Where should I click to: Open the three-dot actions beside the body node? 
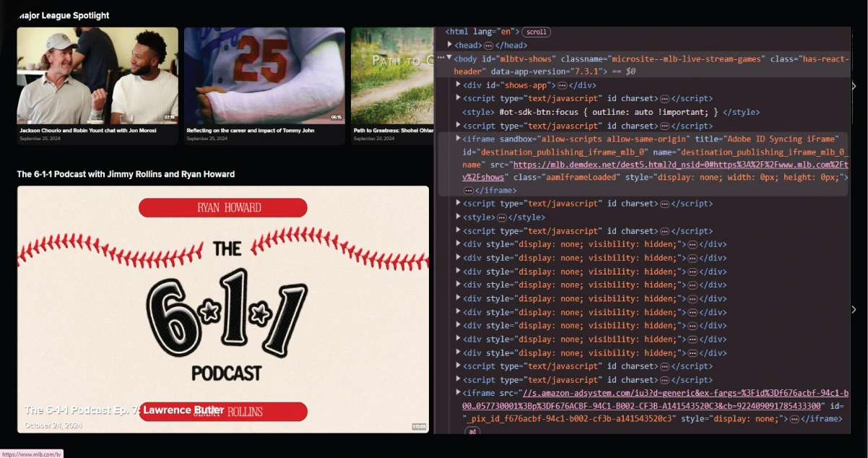[x=440, y=57]
